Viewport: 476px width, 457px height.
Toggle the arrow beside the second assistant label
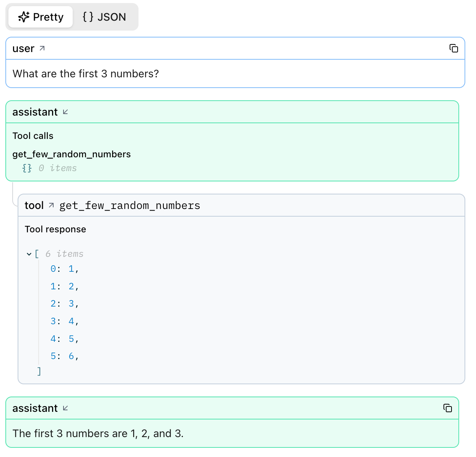pos(65,408)
